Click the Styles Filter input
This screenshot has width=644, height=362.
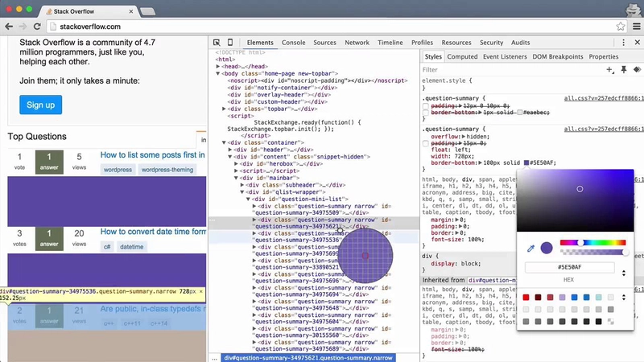[511, 70]
